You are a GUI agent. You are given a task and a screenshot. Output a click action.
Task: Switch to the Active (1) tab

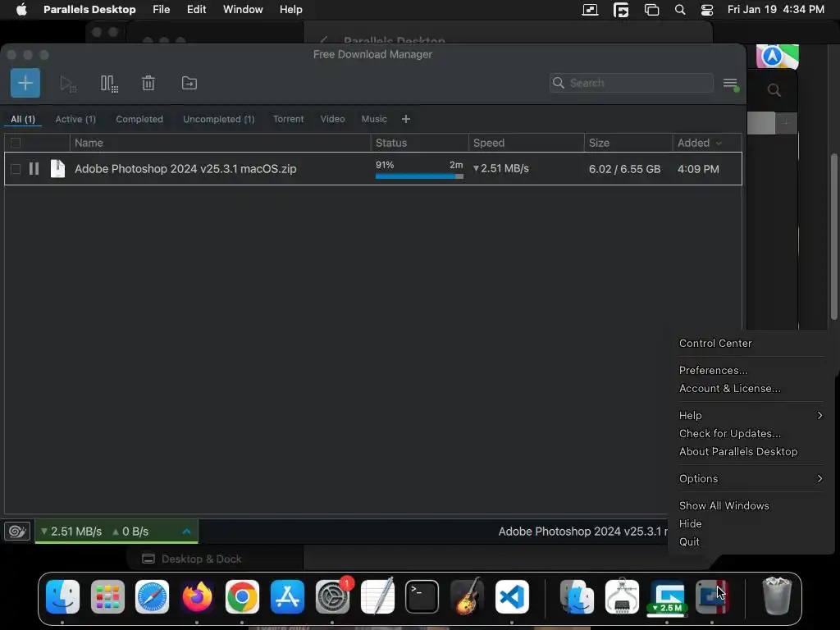pyautogui.click(x=75, y=119)
